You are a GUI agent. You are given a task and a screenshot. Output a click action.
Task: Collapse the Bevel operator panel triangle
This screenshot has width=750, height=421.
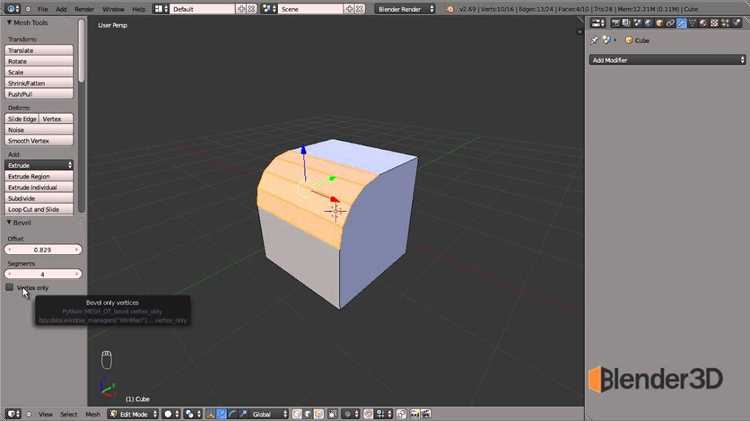(x=9, y=222)
